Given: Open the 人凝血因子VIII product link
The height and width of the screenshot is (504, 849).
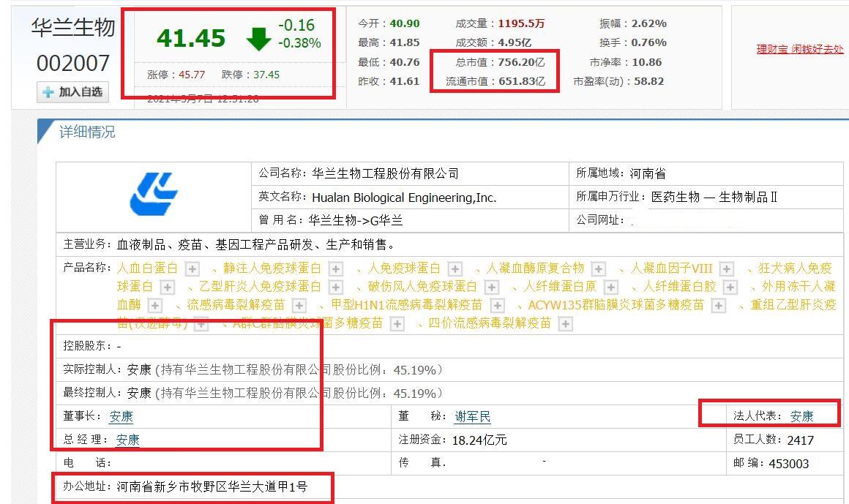Looking at the screenshot, I should pyautogui.click(x=672, y=268).
